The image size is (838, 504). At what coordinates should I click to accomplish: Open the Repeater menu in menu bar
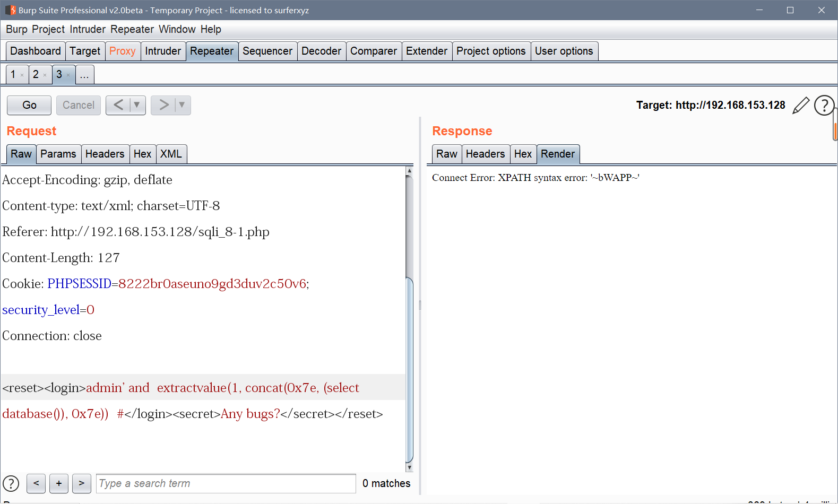click(x=132, y=29)
